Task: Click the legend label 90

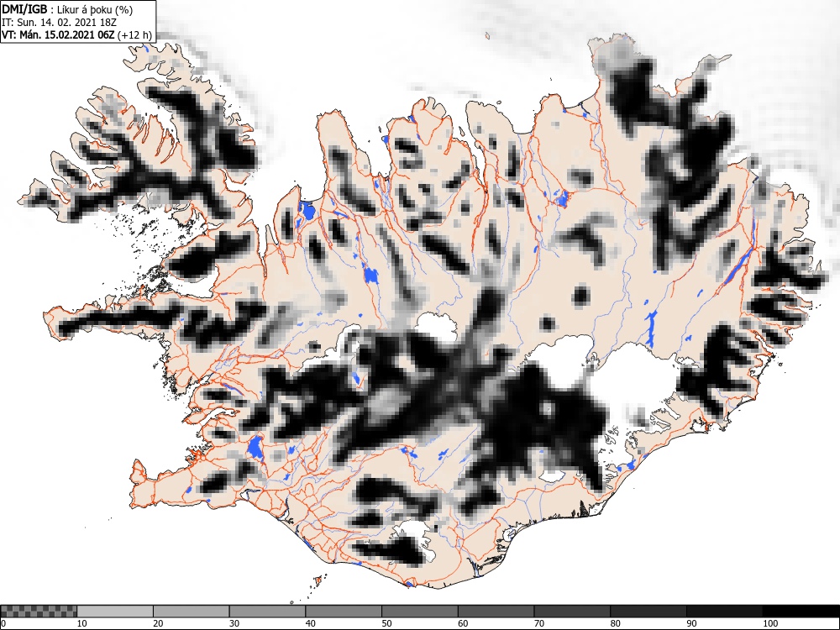Action: (690, 623)
